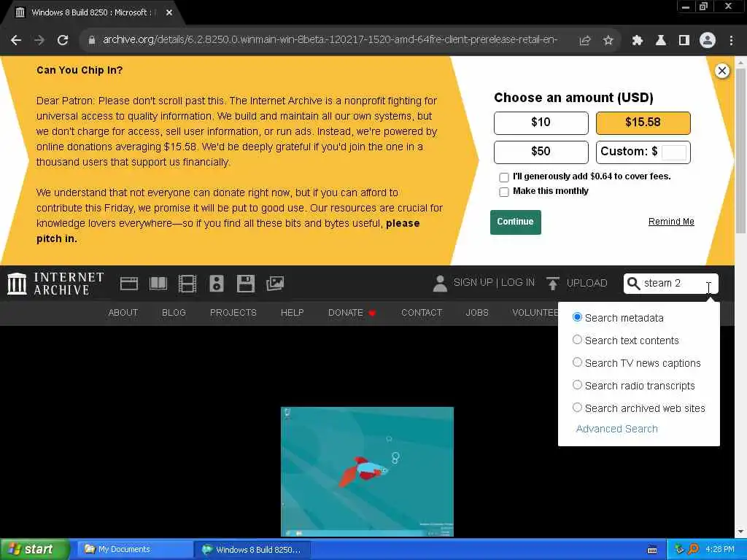The image size is (747, 560).
Task: Open the share page icon in address bar
Action: [584, 41]
